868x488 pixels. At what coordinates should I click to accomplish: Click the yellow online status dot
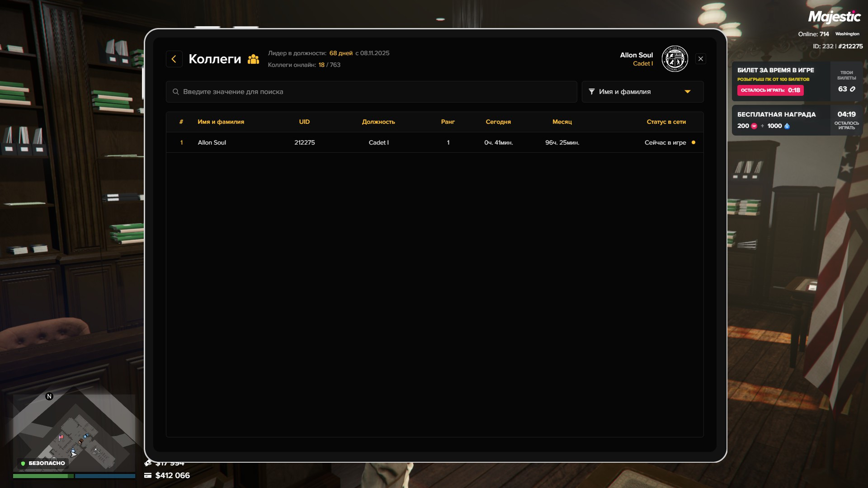(x=693, y=142)
